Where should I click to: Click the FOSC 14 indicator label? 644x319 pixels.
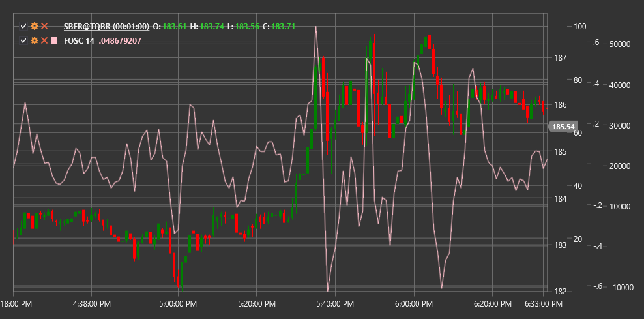79,40
